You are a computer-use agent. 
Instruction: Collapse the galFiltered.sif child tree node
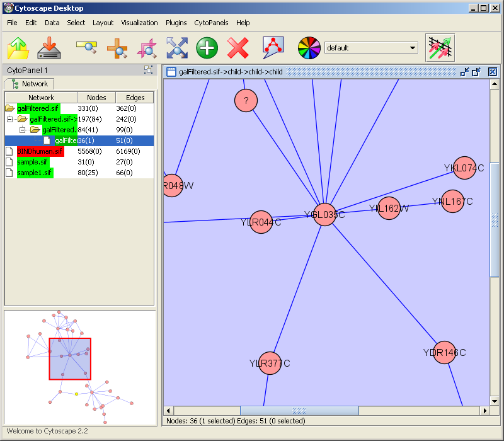9,119
